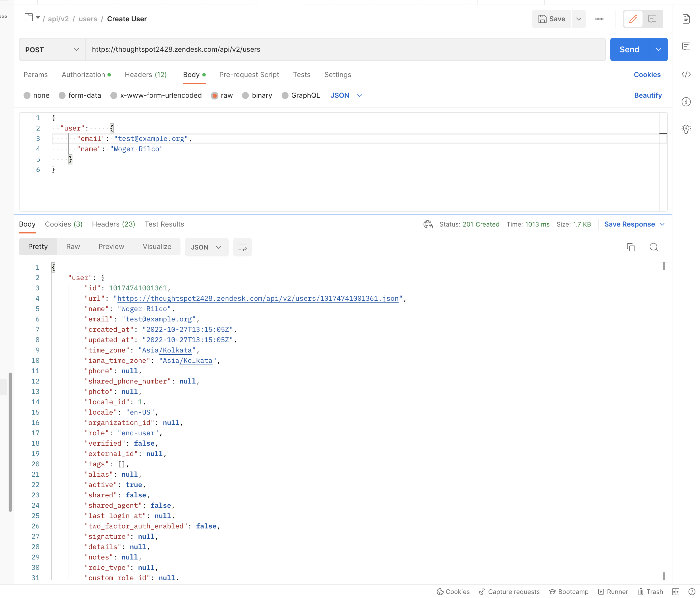Select the raw radio button for body format
The height and width of the screenshot is (598, 700).
coord(215,95)
